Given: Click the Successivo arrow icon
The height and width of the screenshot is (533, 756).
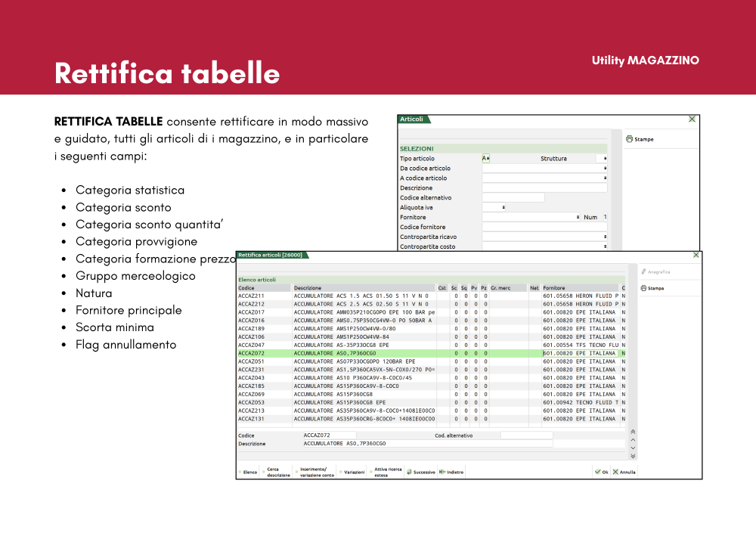Looking at the screenshot, I should [409, 472].
